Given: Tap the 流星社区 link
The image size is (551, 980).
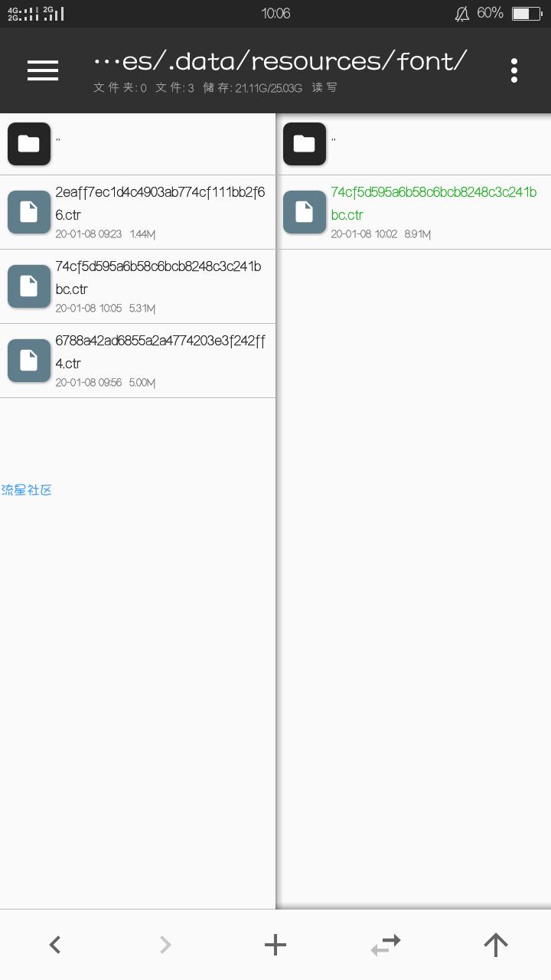Looking at the screenshot, I should 27,490.
